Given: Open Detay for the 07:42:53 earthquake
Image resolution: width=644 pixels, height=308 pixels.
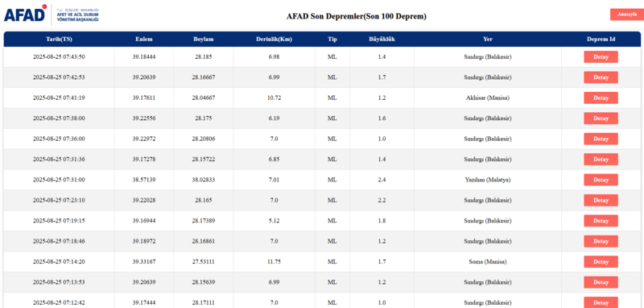Looking at the screenshot, I should point(601,77).
